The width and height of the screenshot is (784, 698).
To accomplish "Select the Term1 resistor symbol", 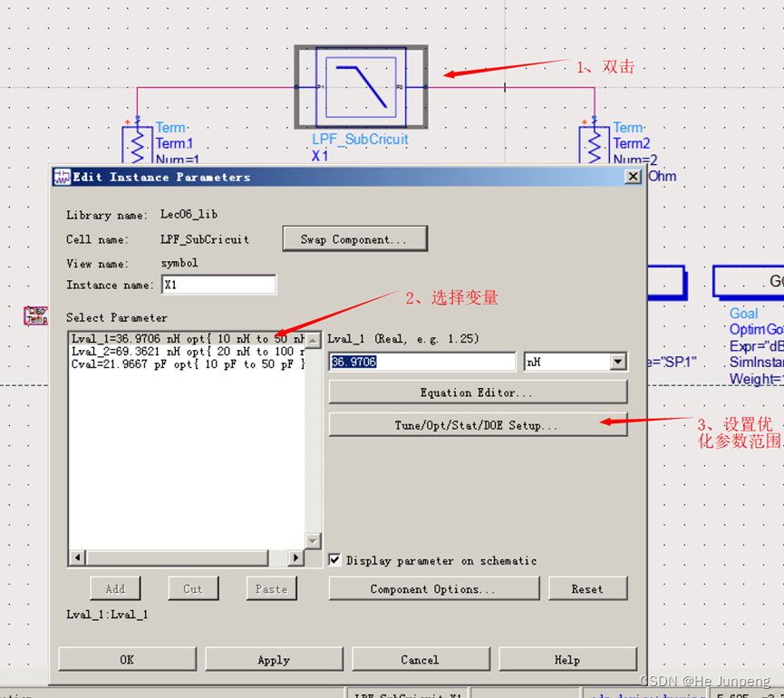I will (x=137, y=144).
